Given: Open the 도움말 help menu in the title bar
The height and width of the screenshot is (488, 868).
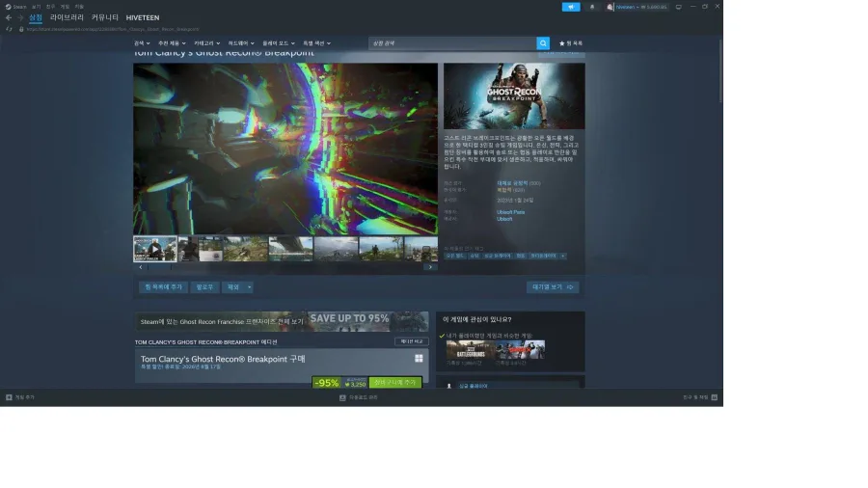Looking at the screenshot, I should point(79,7).
